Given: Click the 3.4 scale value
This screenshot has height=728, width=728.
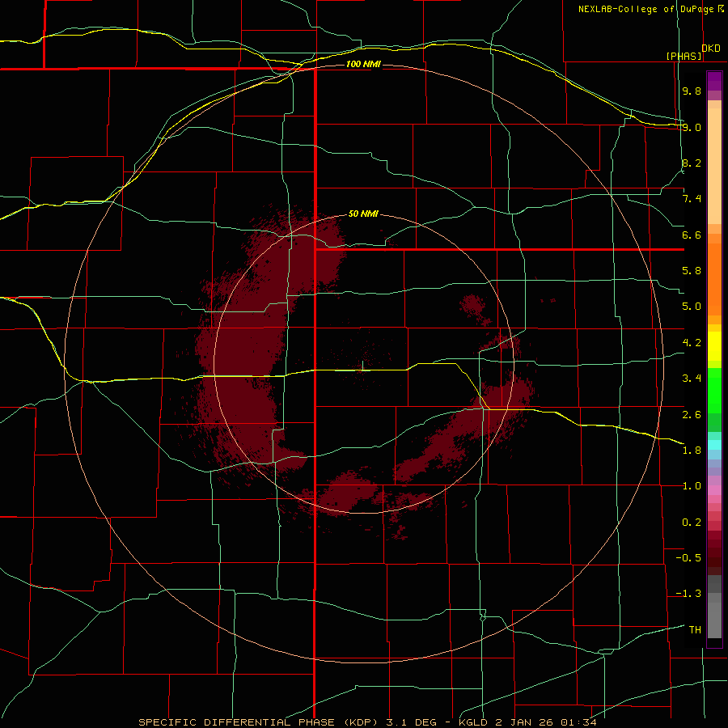Looking at the screenshot, I should (692, 379).
